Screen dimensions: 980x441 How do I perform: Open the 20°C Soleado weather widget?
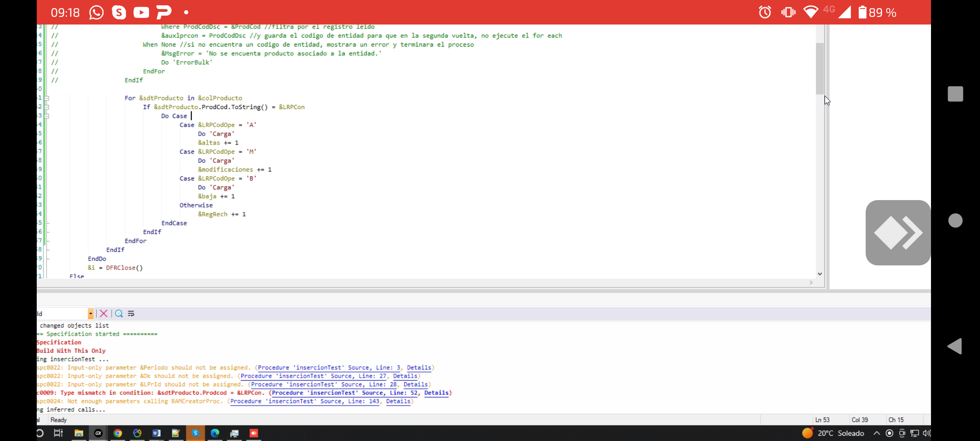(x=833, y=433)
